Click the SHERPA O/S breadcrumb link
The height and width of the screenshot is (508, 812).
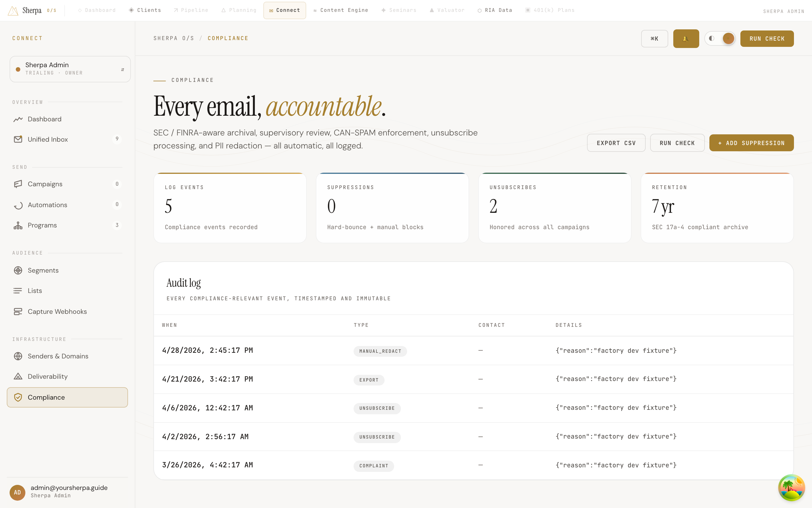pyautogui.click(x=174, y=38)
